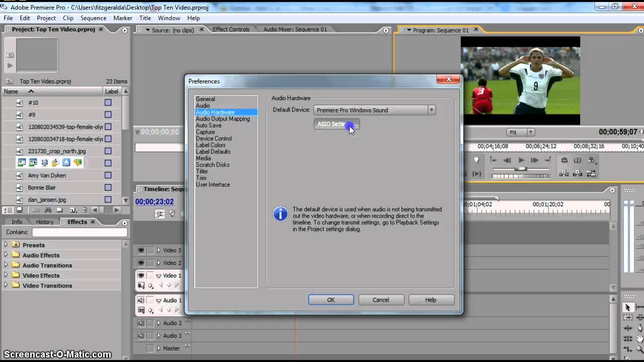Click the Extract icon
This screenshot has width=644, height=362.
[x=578, y=173]
